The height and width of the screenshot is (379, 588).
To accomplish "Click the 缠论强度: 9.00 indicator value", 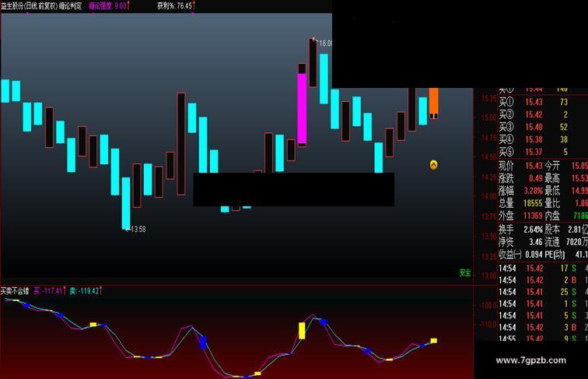I will click(109, 5).
